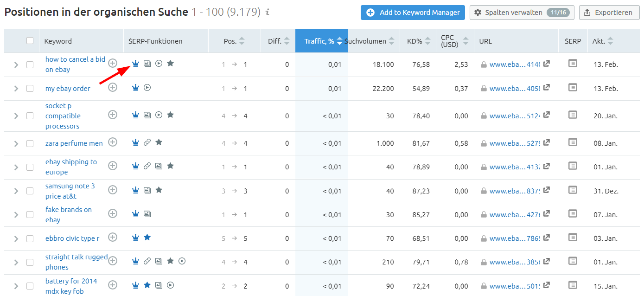
Task: Open external URL icon for 'my ebay order'
Action: tap(547, 87)
